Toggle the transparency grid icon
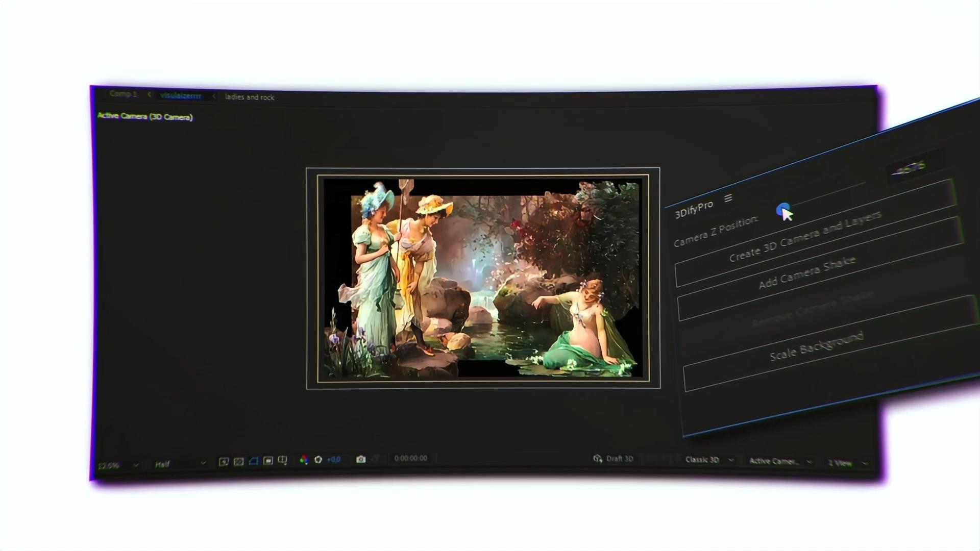The height and width of the screenshot is (551, 980). point(238,462)
